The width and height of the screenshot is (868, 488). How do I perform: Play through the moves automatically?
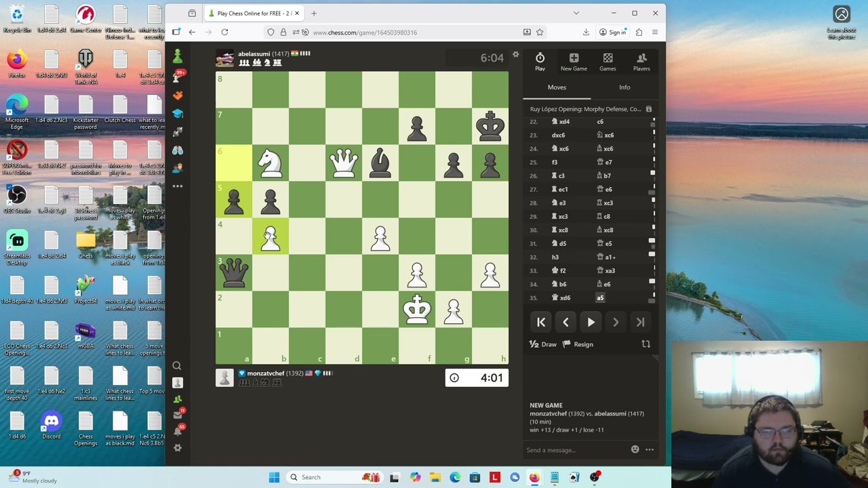pos(591,323)
